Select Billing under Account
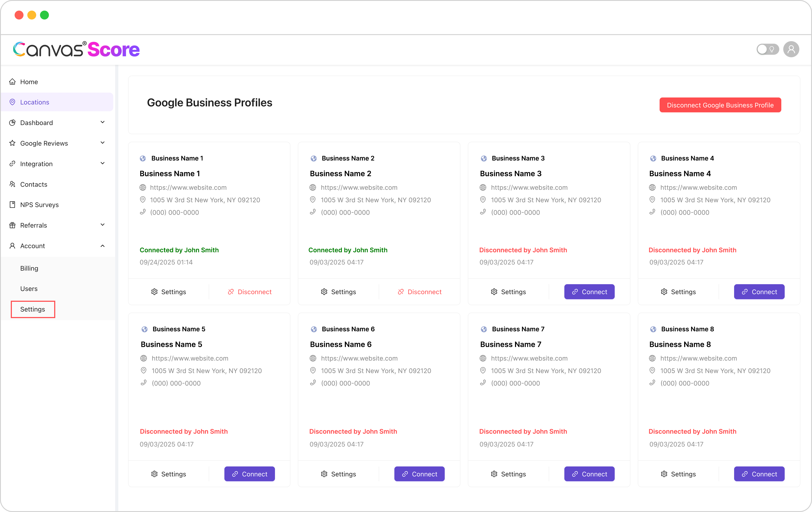Viewport: 812px width, 512px height. pos(29,268)
